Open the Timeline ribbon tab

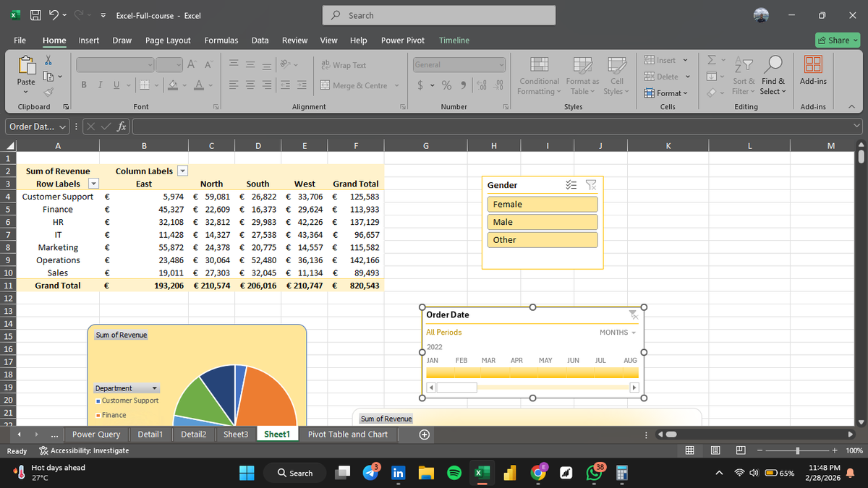[454, 40]
